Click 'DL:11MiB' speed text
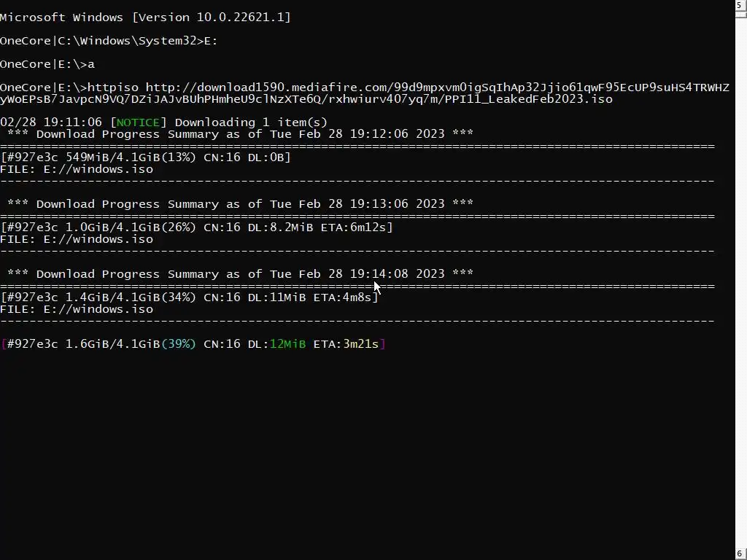The width and height of the screenshot is (747, 560). click(x=276, y=297)
